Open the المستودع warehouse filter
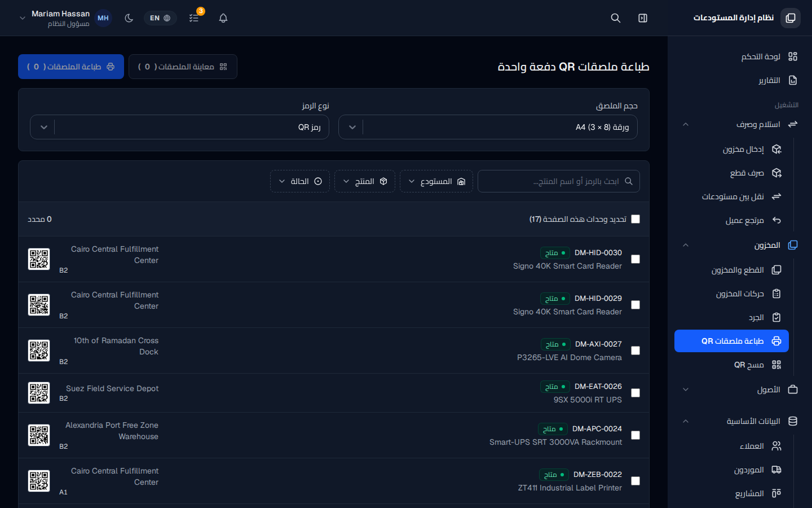This screenshot has width=812, height=508. [436, 181]
